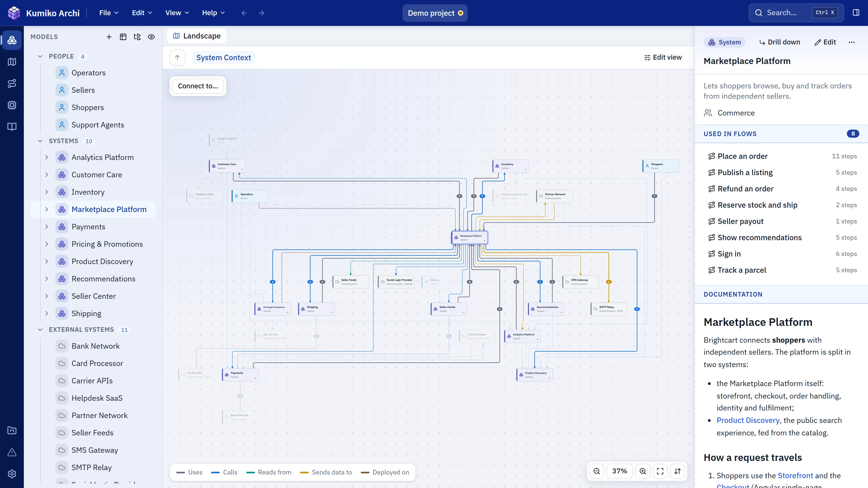Click the layout direction swap icon

[678, 471]
